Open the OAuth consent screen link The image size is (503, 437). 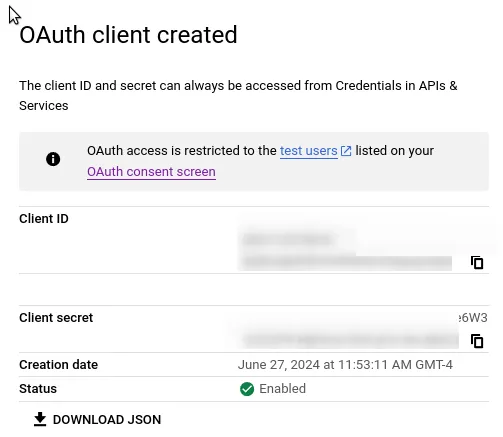(151, 172)
